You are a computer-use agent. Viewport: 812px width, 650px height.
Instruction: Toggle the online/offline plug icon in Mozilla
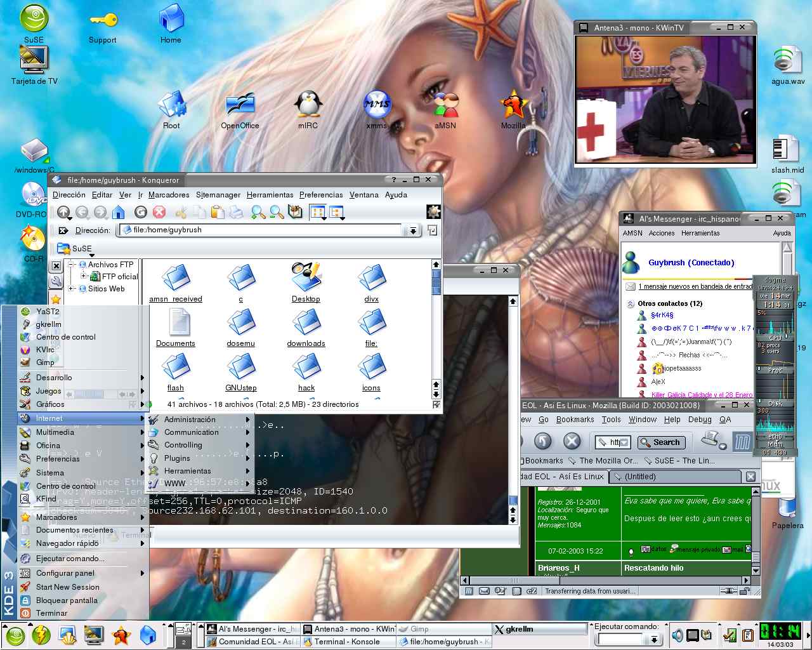pos(728,591)
